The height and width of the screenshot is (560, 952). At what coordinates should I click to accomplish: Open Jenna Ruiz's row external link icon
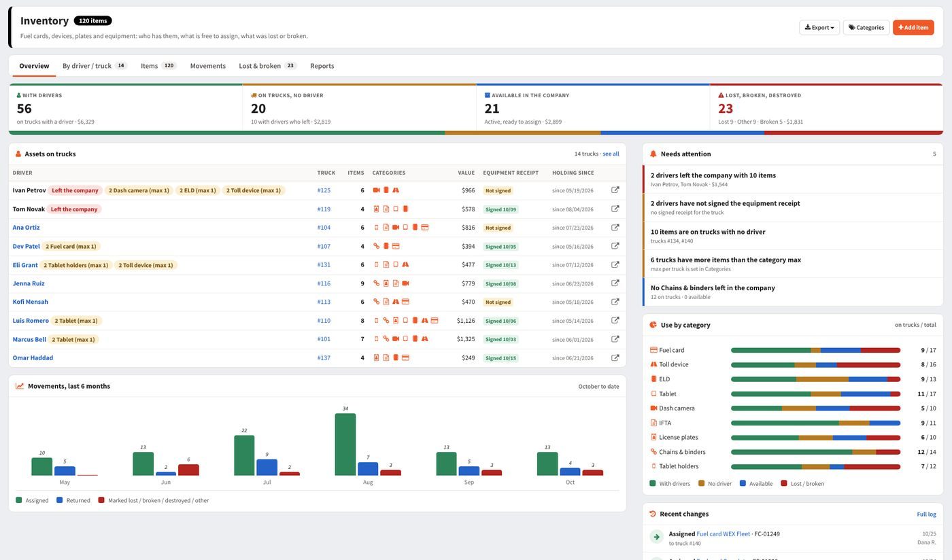click(x=615, y=283)
